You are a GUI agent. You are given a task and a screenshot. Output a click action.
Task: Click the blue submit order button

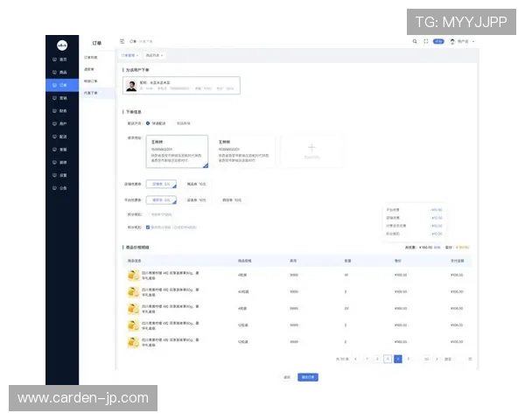[x=308, y=376]
